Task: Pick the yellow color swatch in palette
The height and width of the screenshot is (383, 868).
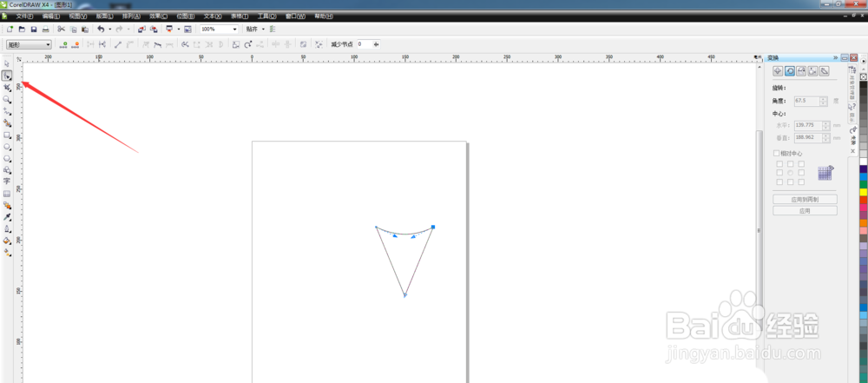Action: 863,192
